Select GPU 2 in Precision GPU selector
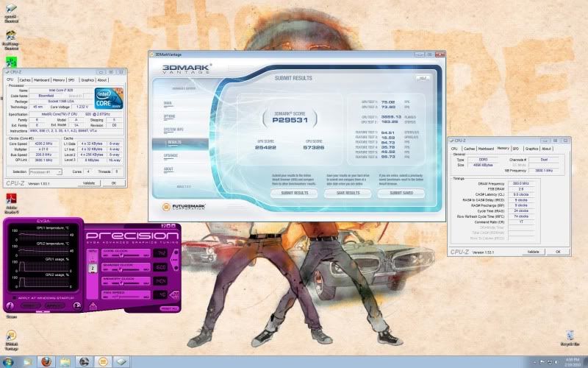 click(x=93, y=268)
